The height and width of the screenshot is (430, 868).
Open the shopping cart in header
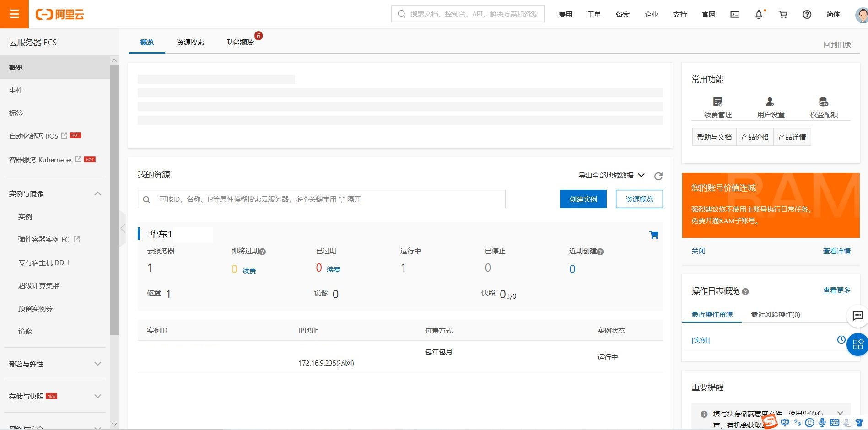point(783,15)
